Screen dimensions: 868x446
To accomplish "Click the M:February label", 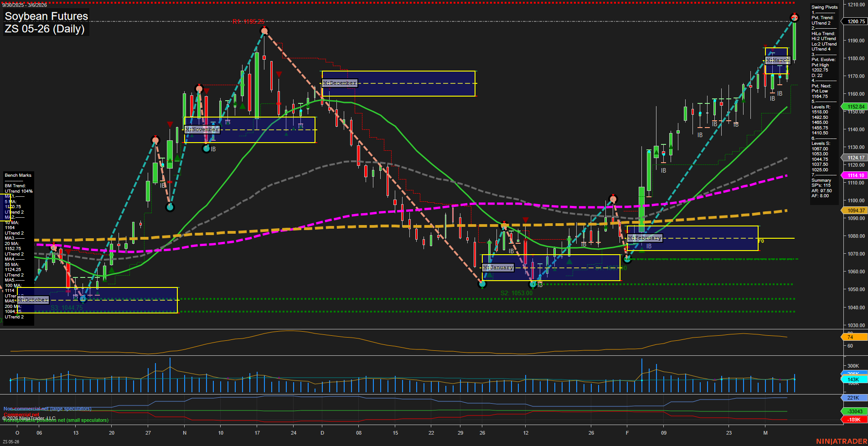I will pos(644,238).
